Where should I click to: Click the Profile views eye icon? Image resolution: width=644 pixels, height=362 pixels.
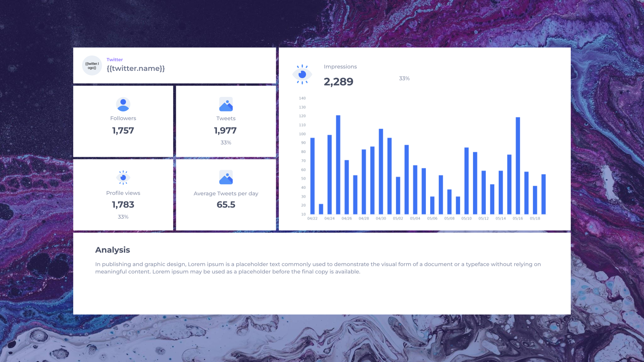[x=123, y=177]
